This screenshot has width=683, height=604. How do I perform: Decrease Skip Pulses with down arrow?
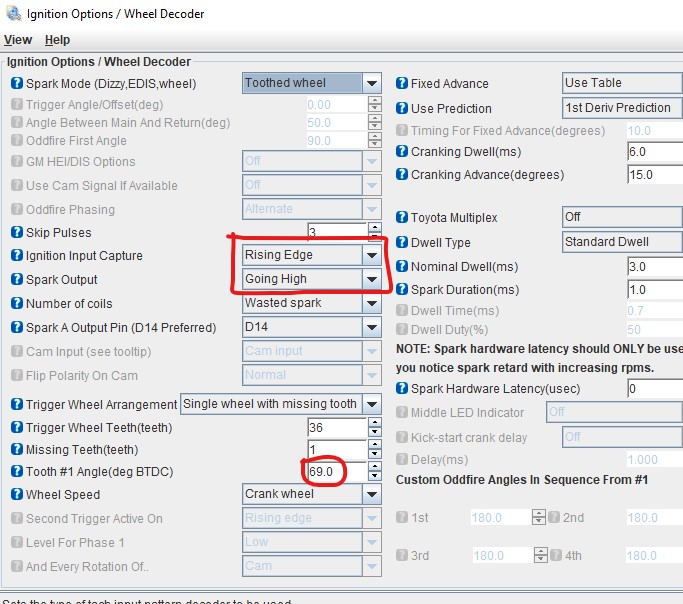point(374,237)
